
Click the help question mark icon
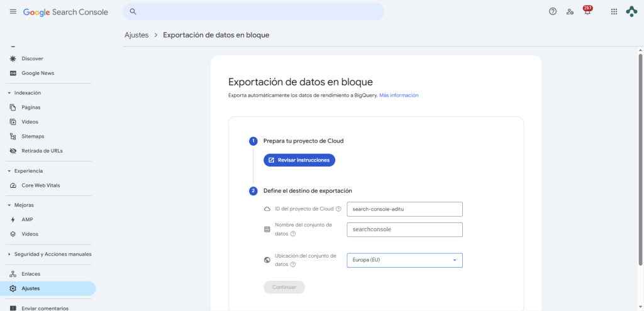point(553,11)
